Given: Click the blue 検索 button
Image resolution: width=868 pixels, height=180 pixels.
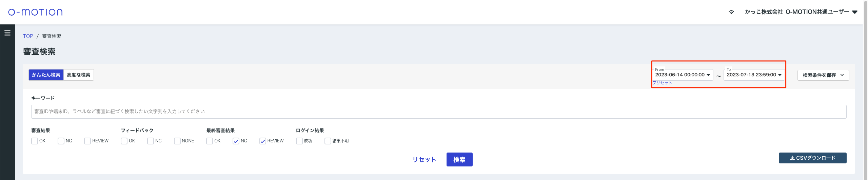Looking at the screenshot, I should (459, 160).
